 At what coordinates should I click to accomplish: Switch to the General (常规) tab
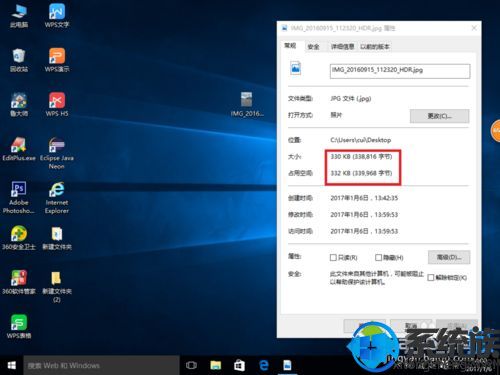click(x=290, y=46)
